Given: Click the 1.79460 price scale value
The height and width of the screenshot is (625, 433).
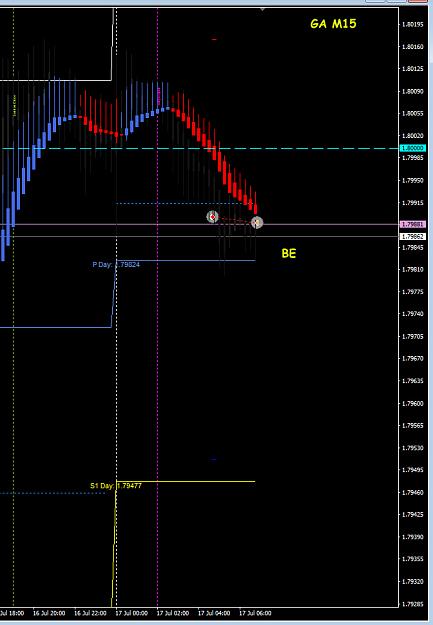Looking at the screenshot, I should (x=413, y=493).
